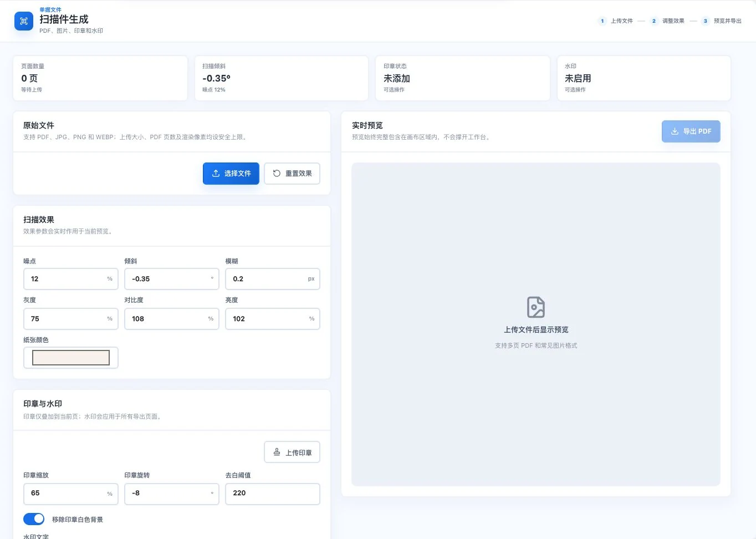Image resolution: width=756 pixels, height=539 pixels.
Task: Click the 扫描效果 section heading
Action: pos(39,220)
